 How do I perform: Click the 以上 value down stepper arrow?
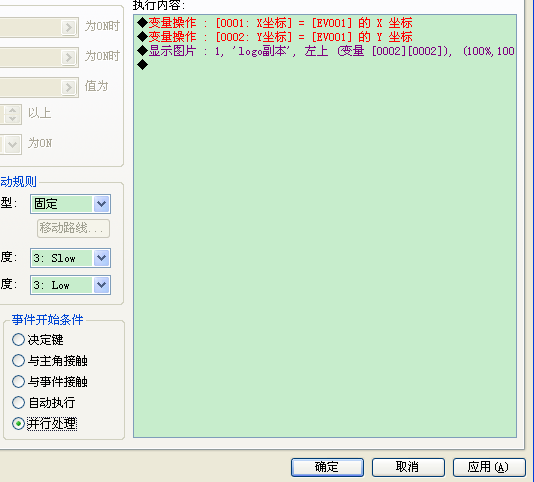pyautogui.click(x=13, y=119)
